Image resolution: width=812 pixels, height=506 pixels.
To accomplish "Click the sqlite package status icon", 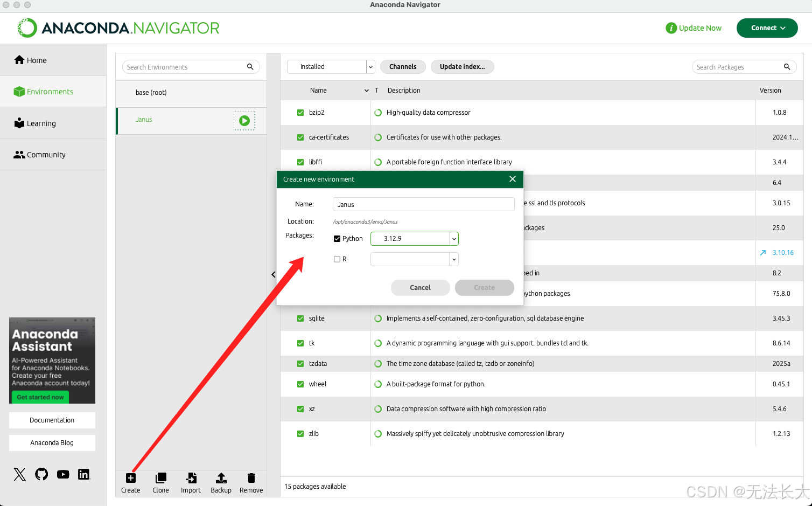I will point(378,318).
